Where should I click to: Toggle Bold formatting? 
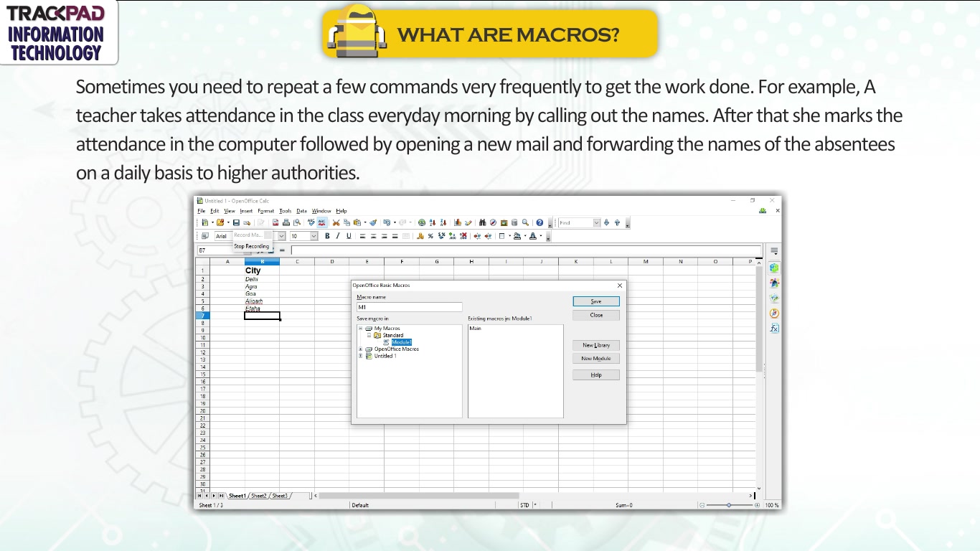(x=327, y=236)
